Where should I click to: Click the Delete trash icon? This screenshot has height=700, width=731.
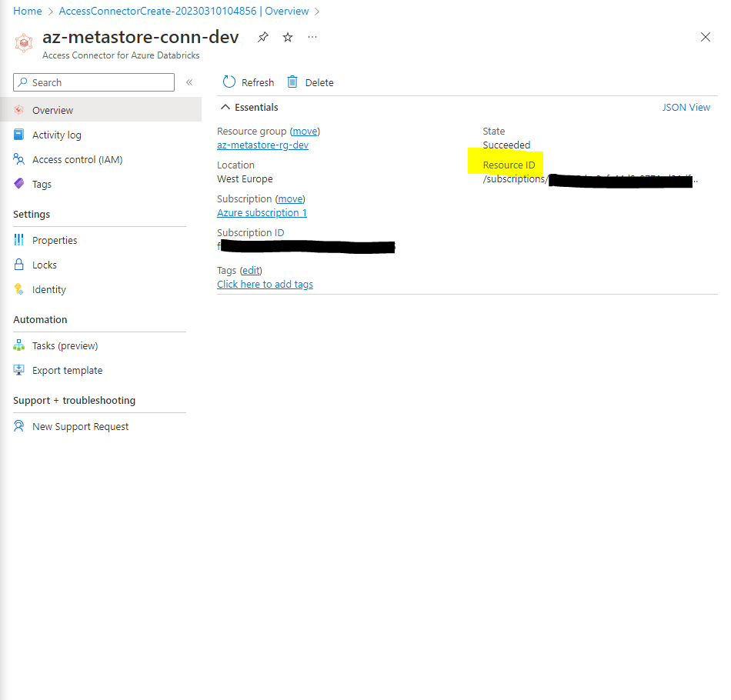[292, 82]
